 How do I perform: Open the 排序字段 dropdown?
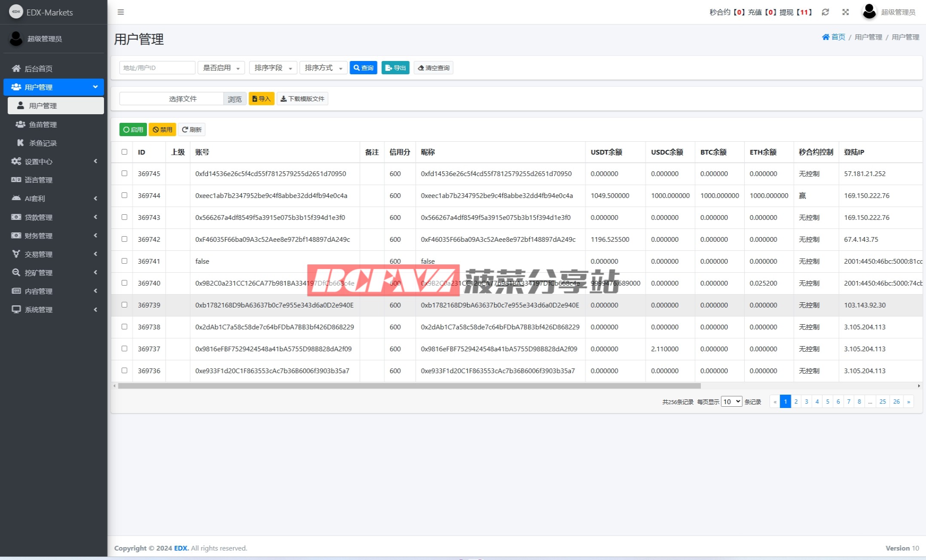(273, 68)
